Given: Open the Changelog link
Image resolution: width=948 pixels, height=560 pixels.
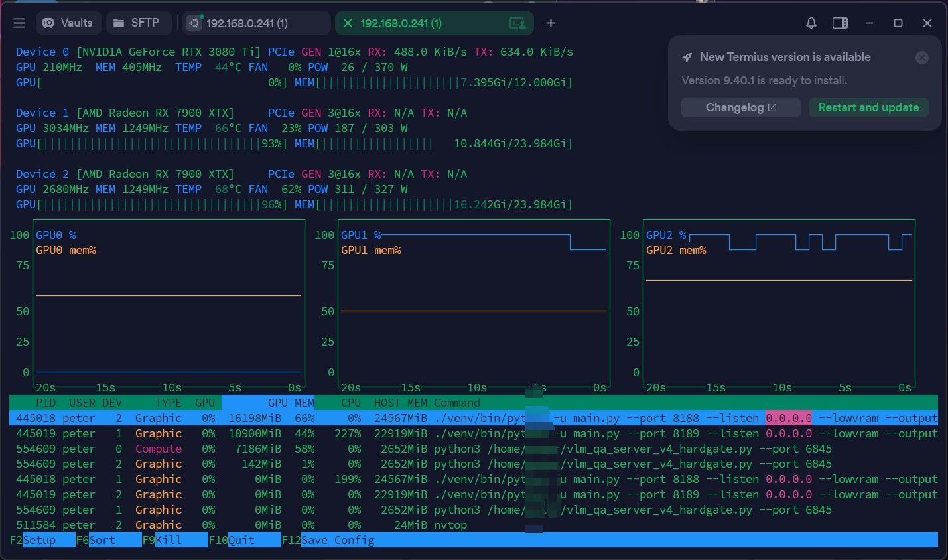Looking at the screenshot, I should (740, 107).
